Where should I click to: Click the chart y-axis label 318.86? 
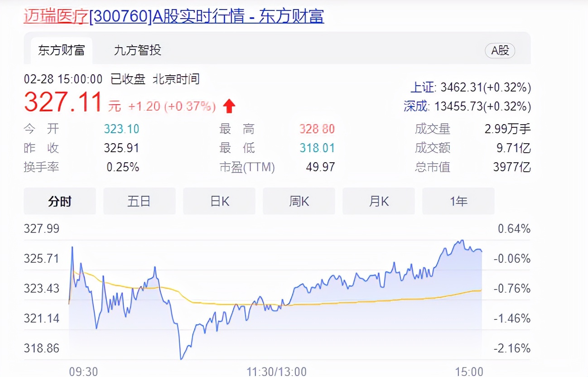42,348
